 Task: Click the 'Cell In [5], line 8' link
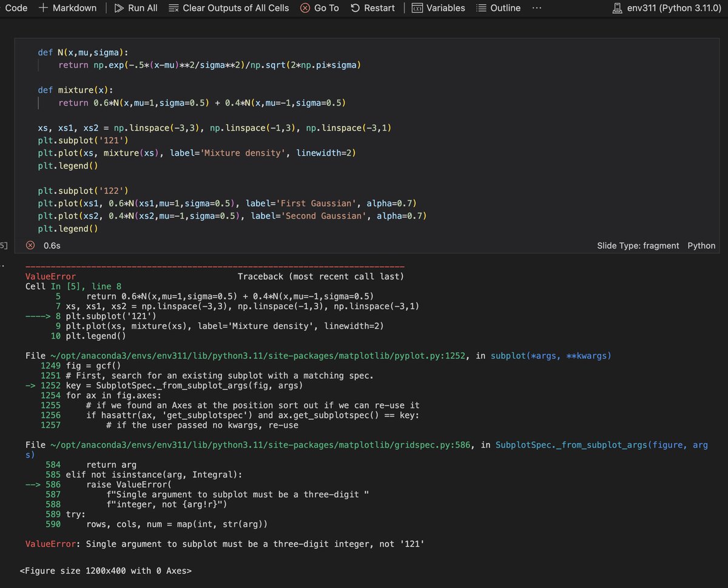[x=73, y=286]
